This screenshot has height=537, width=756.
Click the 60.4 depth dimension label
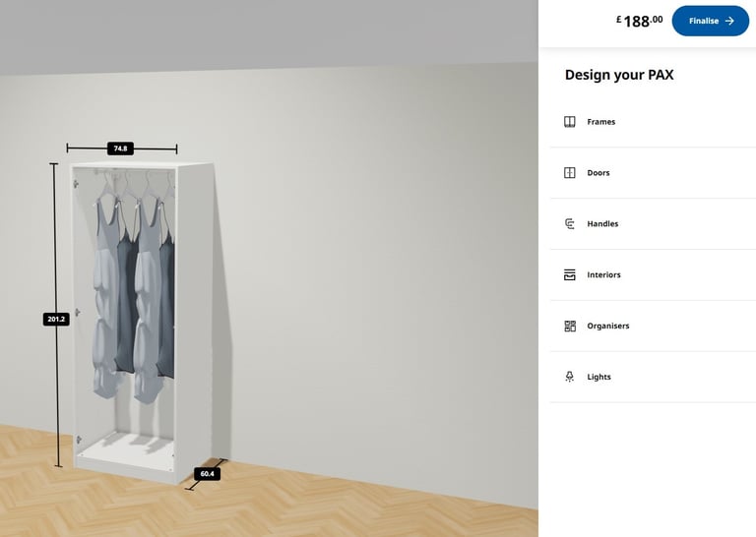pyautogui.click(x=208, y=474)
